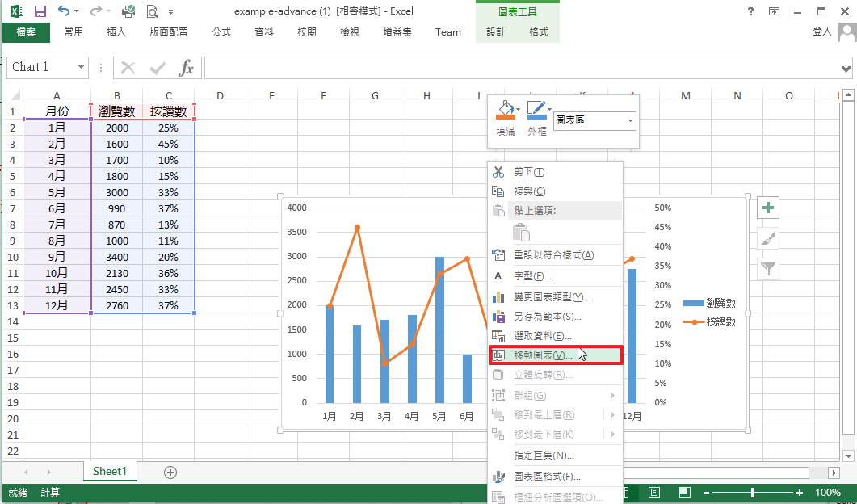
Task: Click the 外框 outline pen icon
Action: click(x=537, y=110)
